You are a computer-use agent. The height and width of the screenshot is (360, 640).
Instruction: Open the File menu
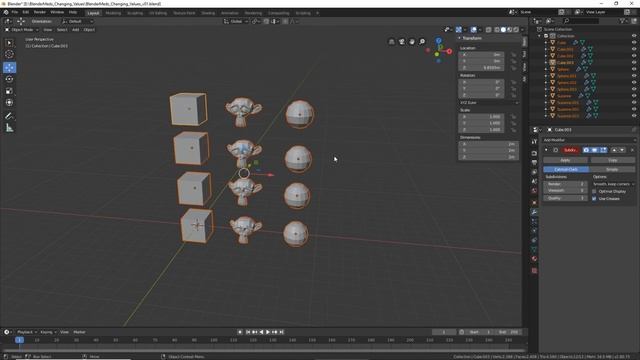(x=15, y=12)
